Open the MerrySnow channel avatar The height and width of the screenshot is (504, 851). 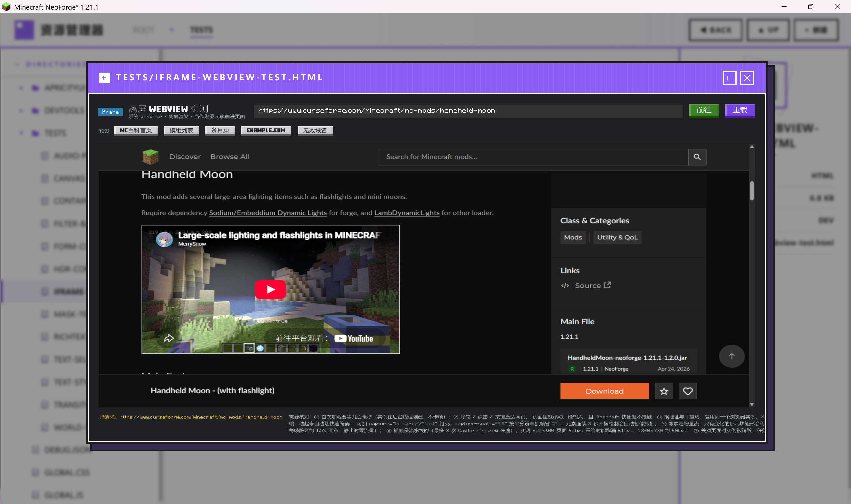pos(164,239)
